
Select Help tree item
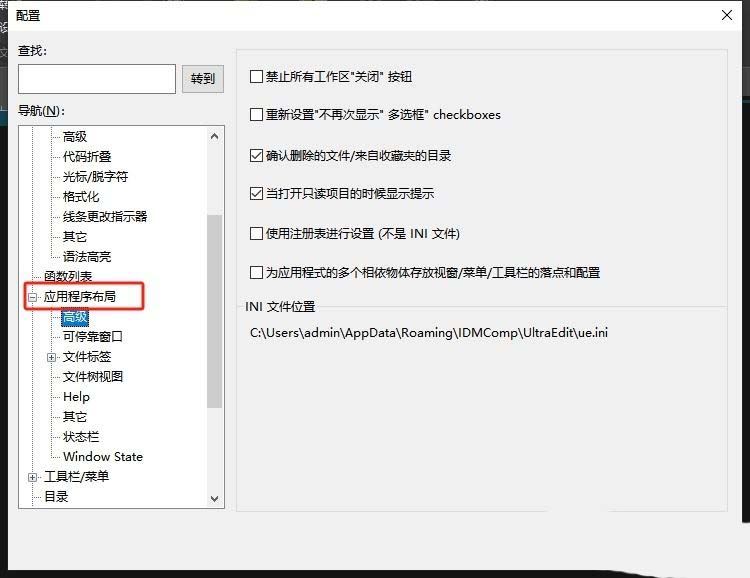pos(76,397)
